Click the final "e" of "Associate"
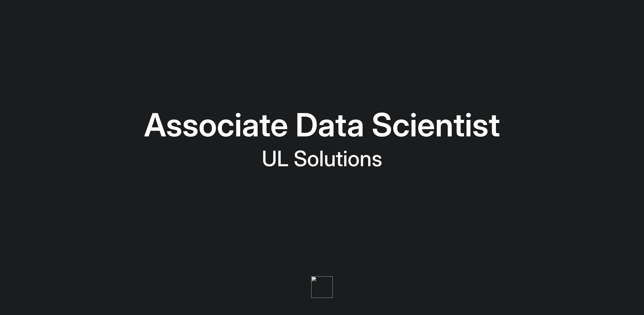Screen dimensions: 644x315 pos(279,127)
